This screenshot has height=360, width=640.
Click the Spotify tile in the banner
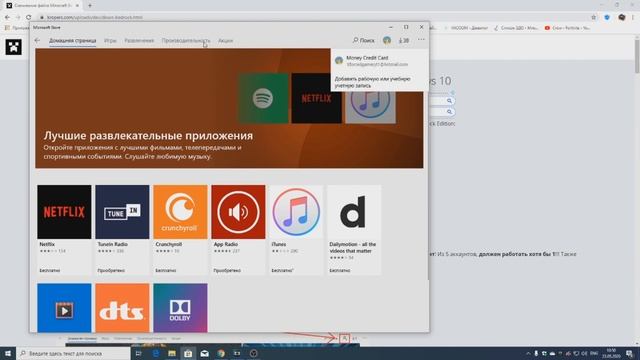[263, 98]
